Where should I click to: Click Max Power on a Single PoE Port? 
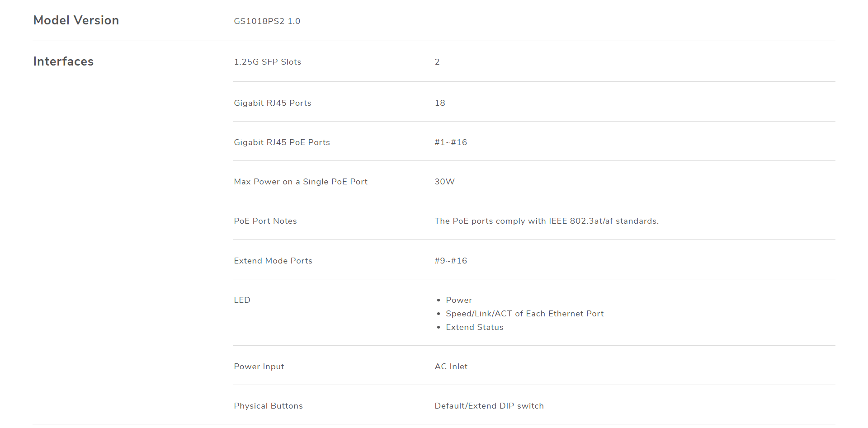(x=301, y=182)
